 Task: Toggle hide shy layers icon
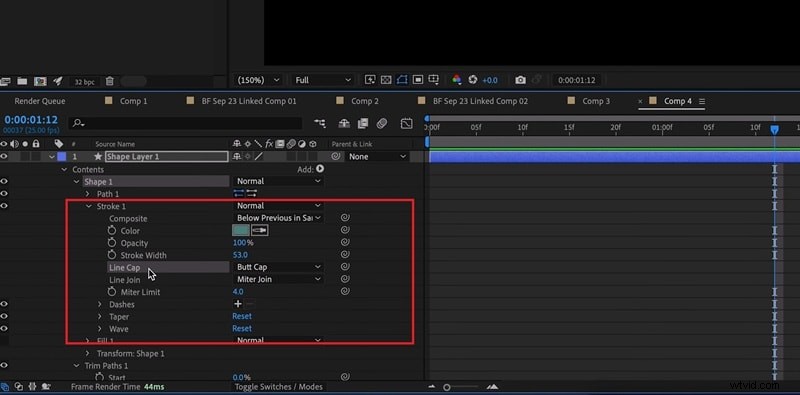344,123
